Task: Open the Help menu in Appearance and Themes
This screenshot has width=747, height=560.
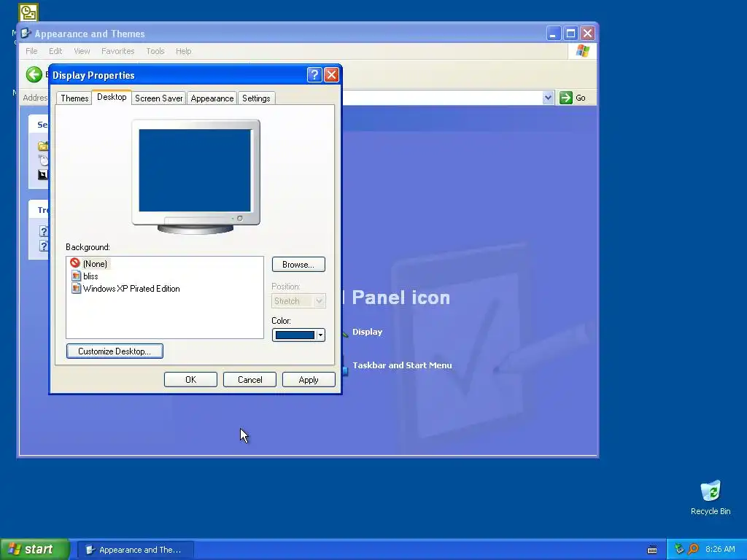Action: (x=183, y=51)
